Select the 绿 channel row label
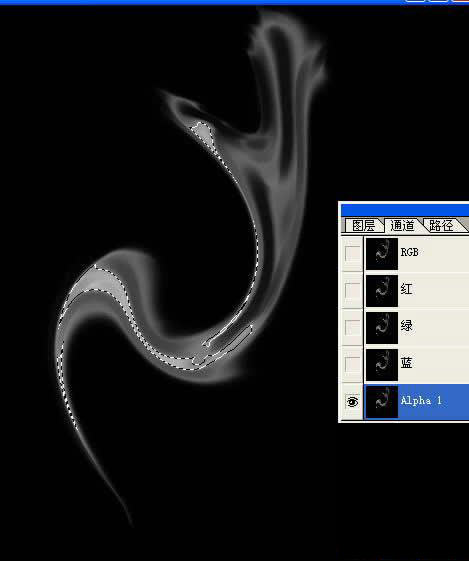 [406, 326]
